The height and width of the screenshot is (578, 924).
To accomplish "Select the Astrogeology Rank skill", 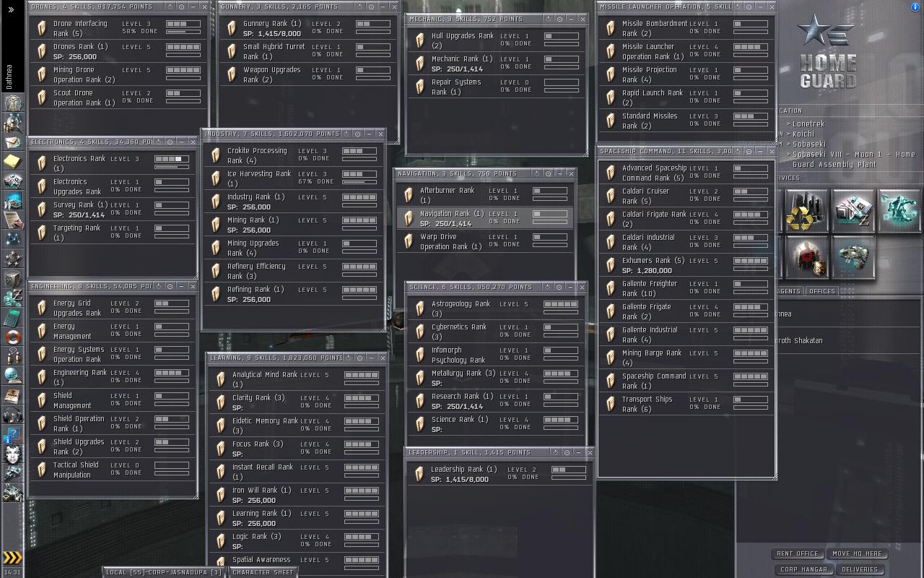I will point(496,309).
